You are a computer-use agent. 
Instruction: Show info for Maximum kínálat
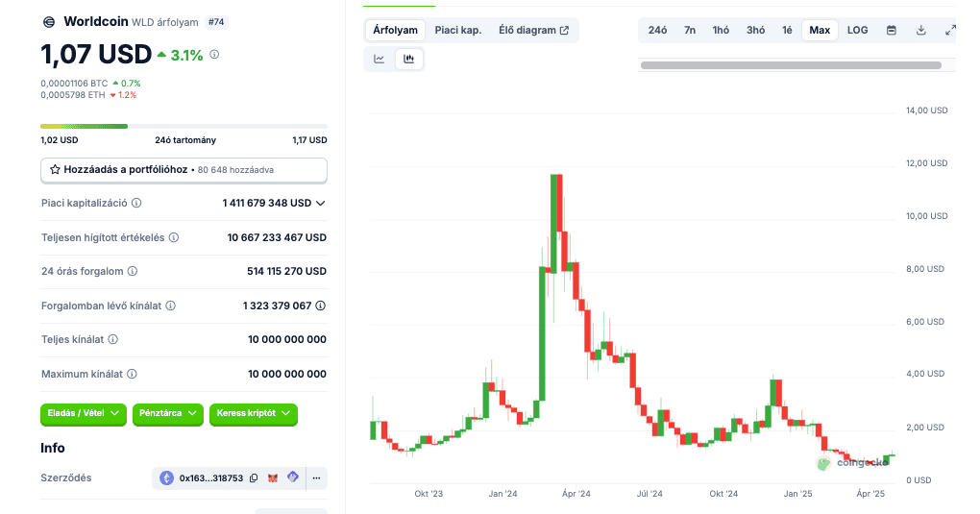(x=132, y=374)
